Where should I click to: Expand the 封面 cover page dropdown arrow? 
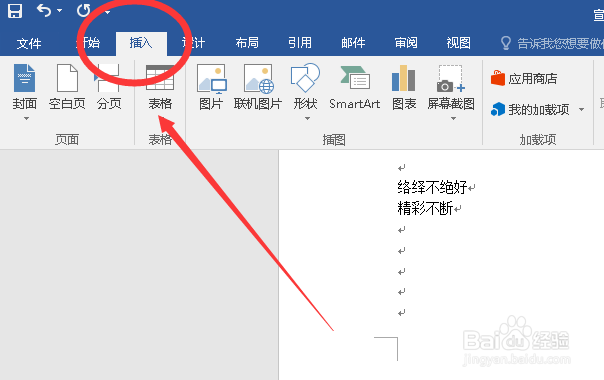[26, 118]
